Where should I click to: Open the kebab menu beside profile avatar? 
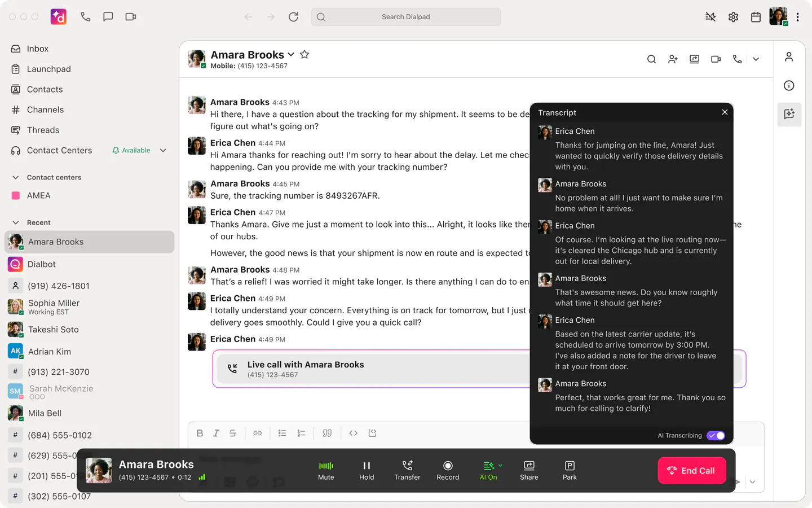click(797, 17)
